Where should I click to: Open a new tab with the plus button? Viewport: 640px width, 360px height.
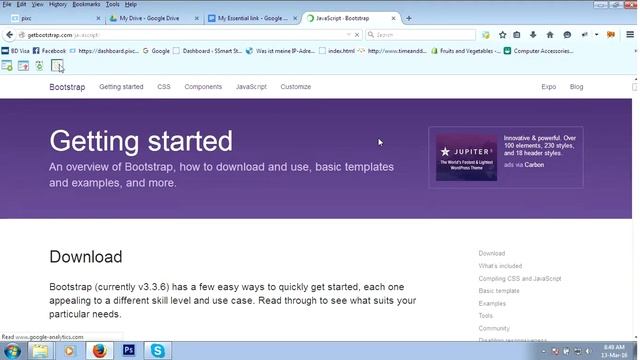(409, 18)
